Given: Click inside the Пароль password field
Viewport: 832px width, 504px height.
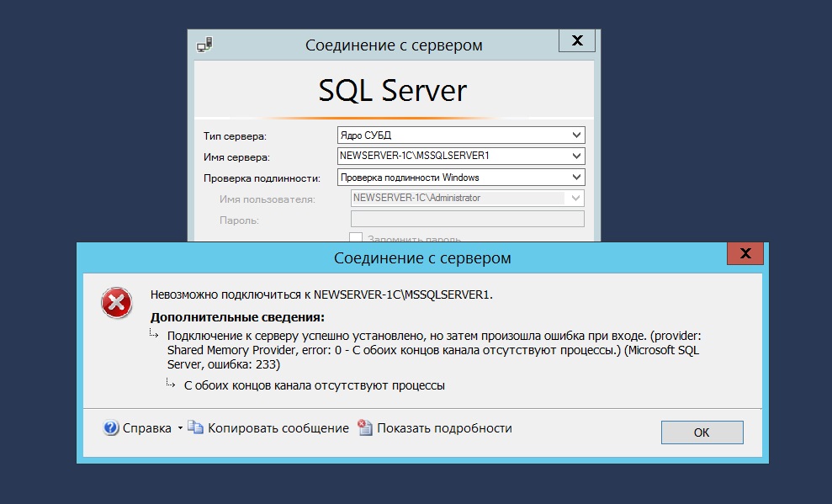Looking at the screenshot, I should [x=466, y=220].
